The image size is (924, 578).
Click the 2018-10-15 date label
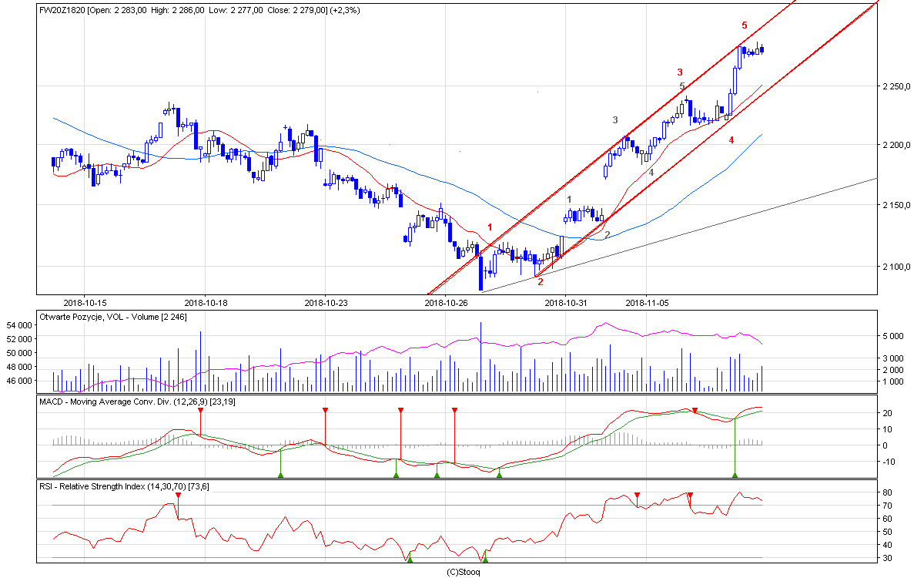click(84, 303)
